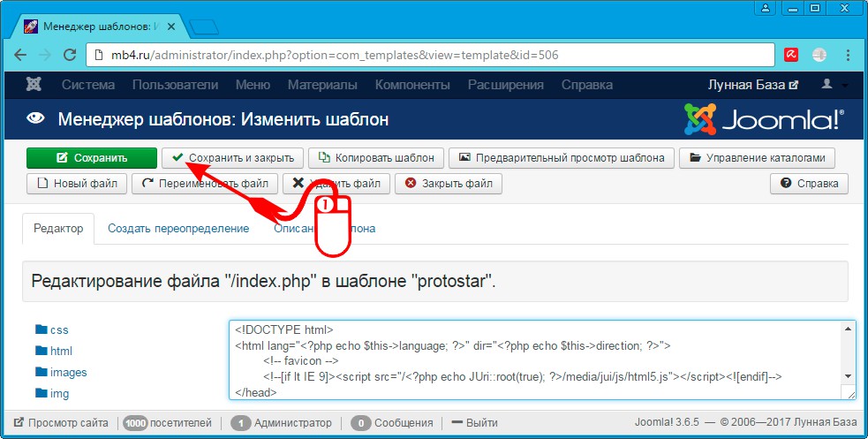
Task: Click the Joomla! logo
Action: (765, 119)
